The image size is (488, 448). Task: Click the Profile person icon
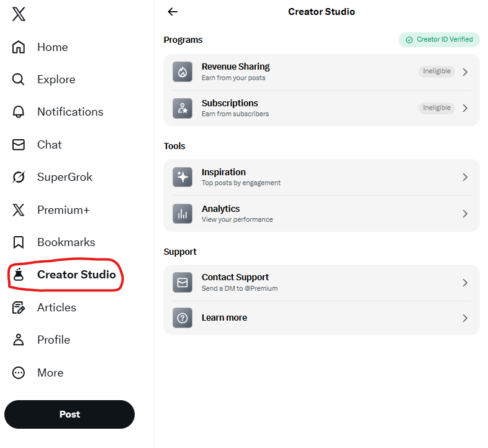point(19,340)
